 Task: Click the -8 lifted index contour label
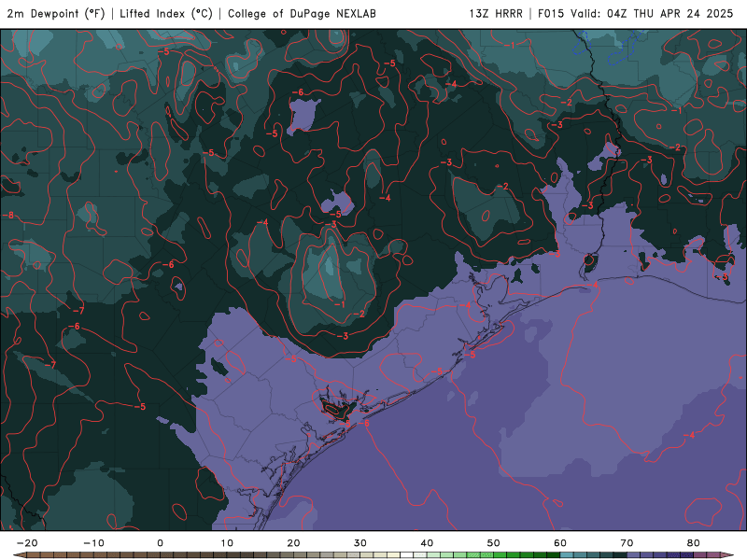(x=8, y=216)
